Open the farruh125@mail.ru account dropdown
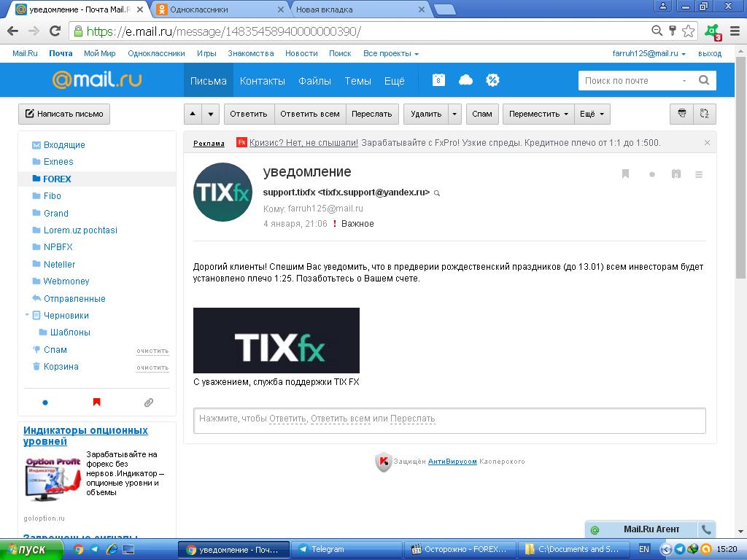The image size is (747, 560). [649, 53]
